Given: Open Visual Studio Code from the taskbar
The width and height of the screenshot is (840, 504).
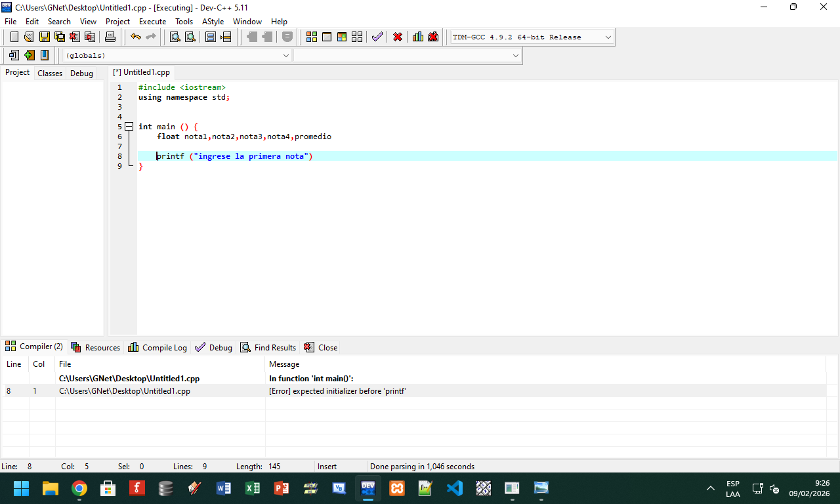Looking at the screenshot, I should coord(455,488).
